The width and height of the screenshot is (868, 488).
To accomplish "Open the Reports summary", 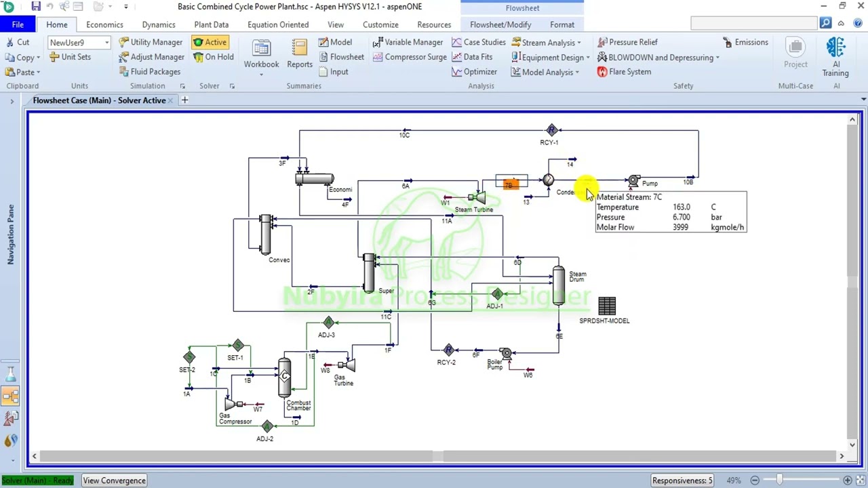I will [299, 54].
